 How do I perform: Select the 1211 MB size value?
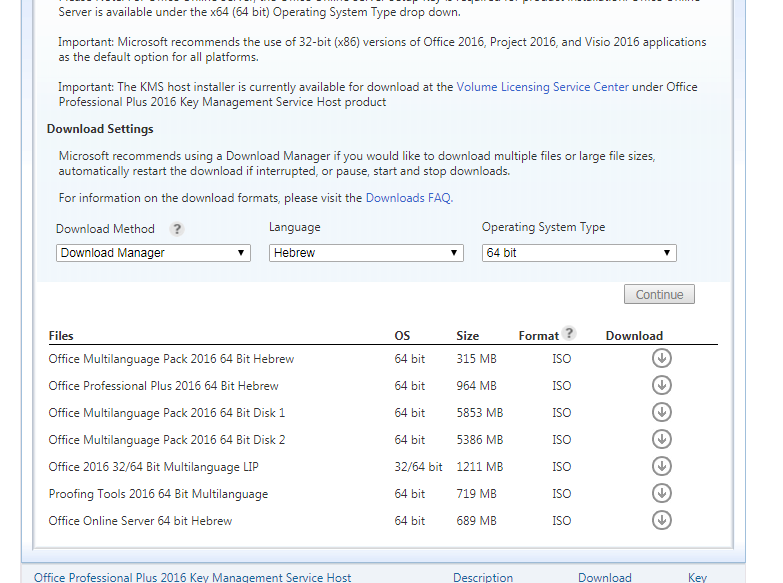479,467
